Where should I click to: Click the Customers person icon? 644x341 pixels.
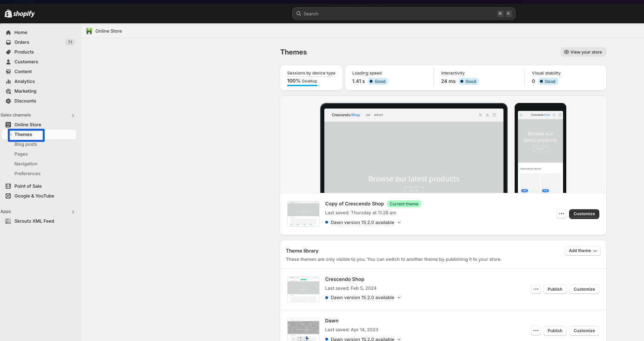(x=8, y=62)
